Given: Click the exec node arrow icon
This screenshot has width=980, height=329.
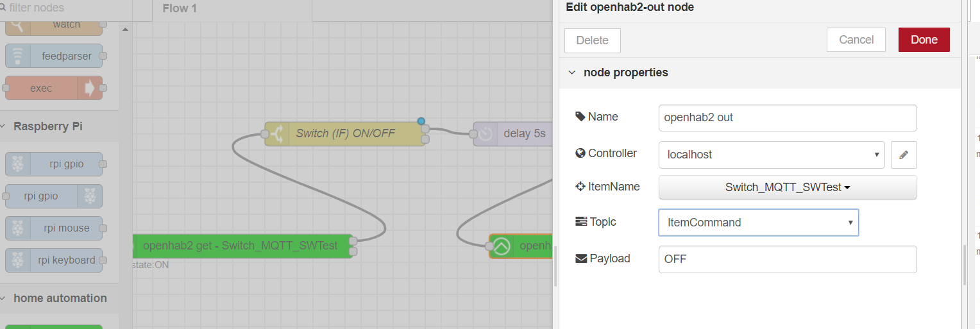Looking at the screenshot, I should (x=90, y=89).
